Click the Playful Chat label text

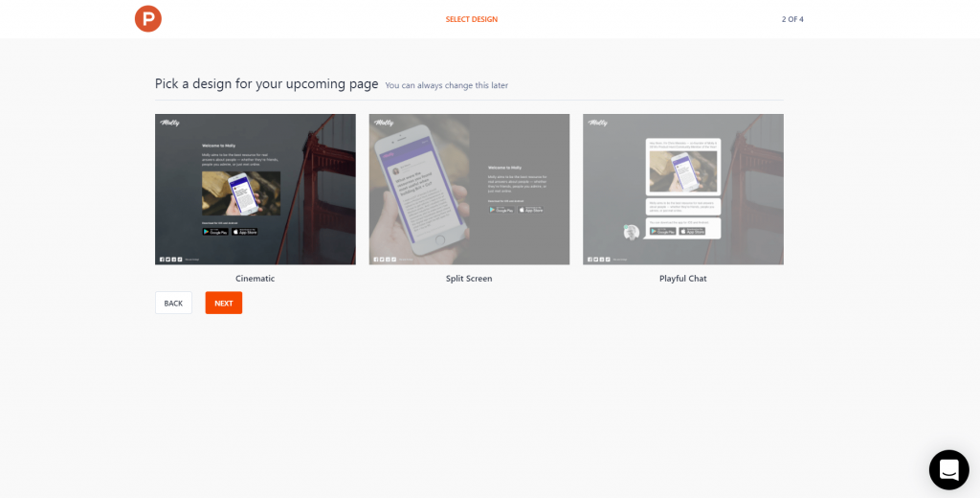pos(683,279)
